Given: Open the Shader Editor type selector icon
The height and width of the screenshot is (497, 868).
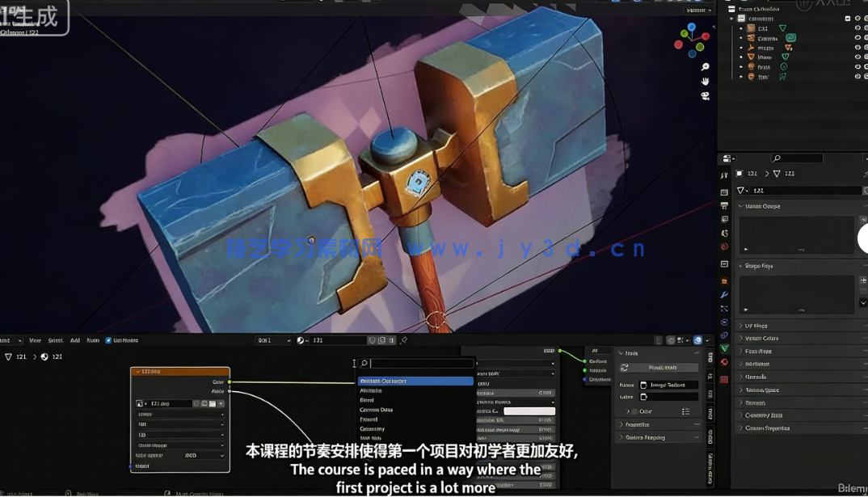Looking at the screenshot, I should click(x=8, y=339).
